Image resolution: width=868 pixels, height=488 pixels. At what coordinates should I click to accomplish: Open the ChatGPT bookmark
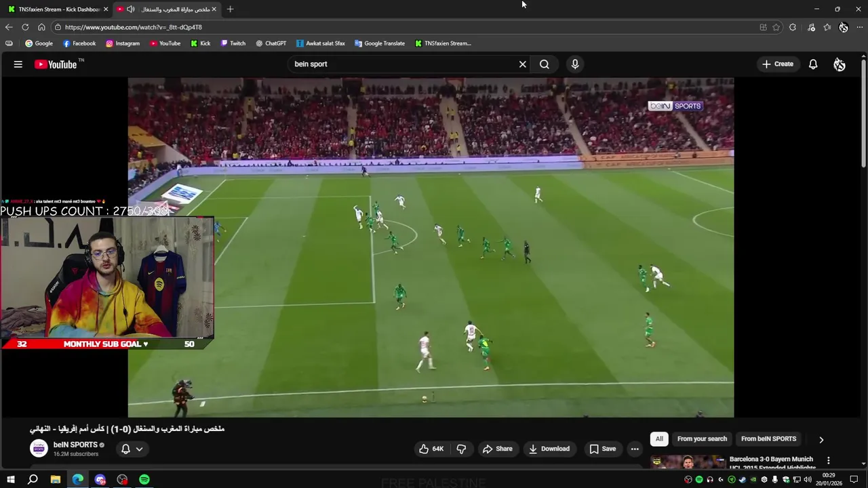271,43
